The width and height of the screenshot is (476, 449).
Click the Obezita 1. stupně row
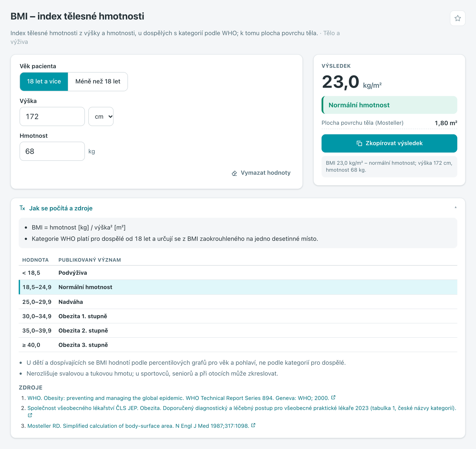pos(238,316)
